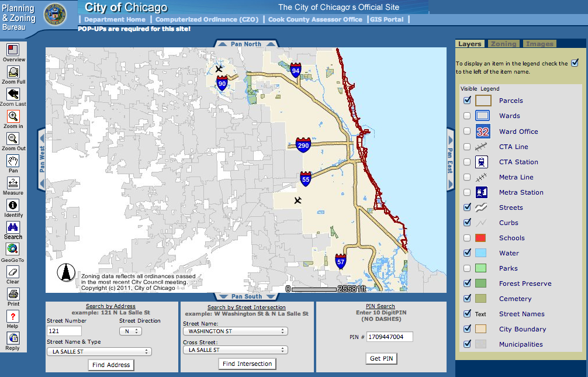Print the map with the Print icon
This screenshot has width=588, height=377.
[13, 294]
